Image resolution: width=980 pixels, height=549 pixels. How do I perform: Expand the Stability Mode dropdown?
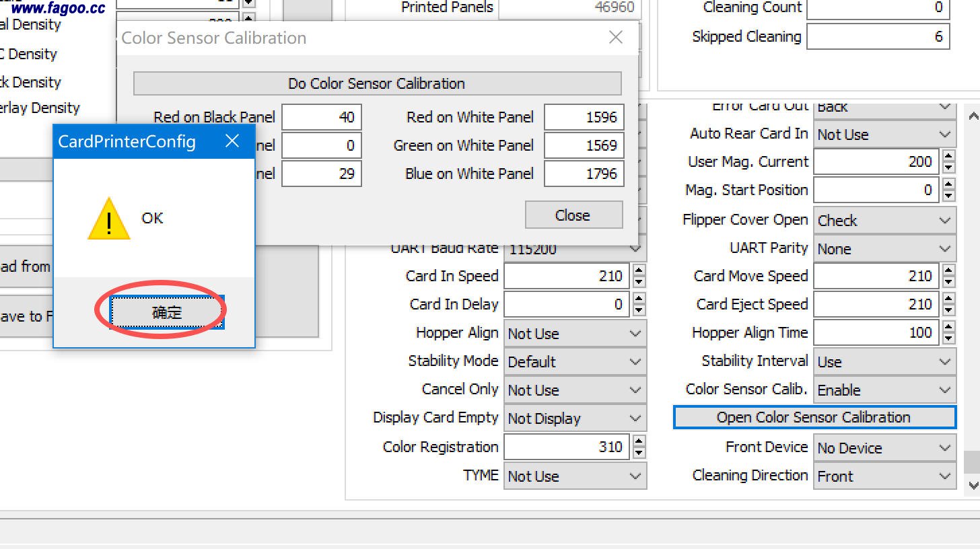(x=575, y=362)
